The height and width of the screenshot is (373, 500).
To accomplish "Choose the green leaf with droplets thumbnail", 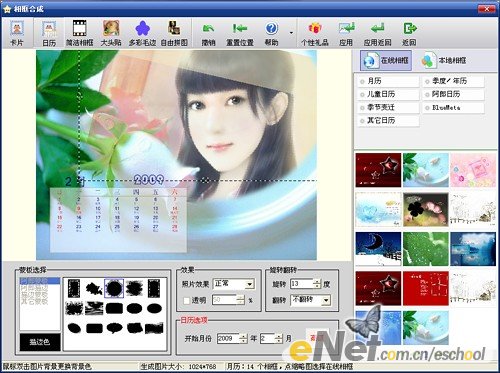I will (x=426, y=249).
